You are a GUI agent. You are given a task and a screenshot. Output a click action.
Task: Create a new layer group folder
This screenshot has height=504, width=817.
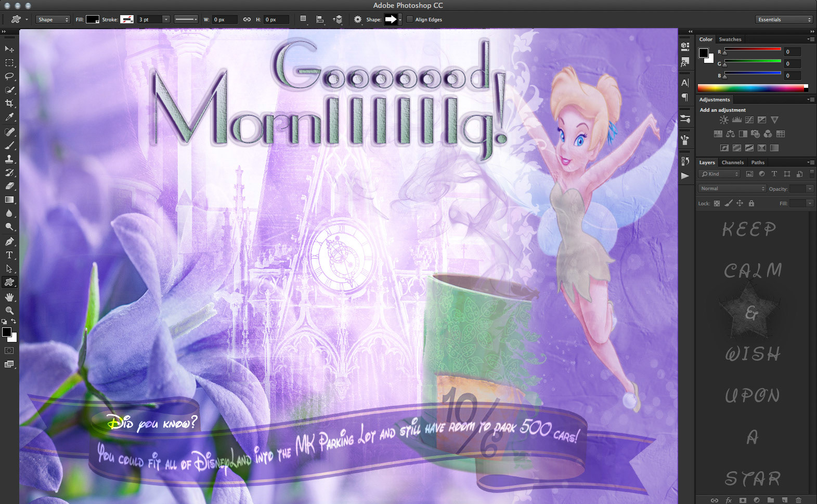(x=770, y=500)
